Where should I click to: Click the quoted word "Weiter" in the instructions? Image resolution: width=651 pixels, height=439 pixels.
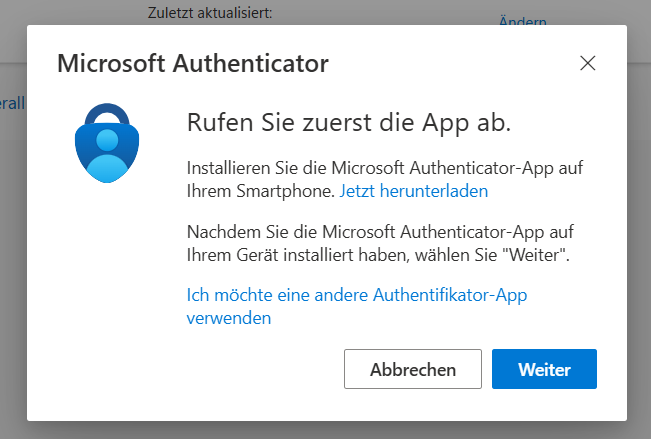(x=539, y=256)
